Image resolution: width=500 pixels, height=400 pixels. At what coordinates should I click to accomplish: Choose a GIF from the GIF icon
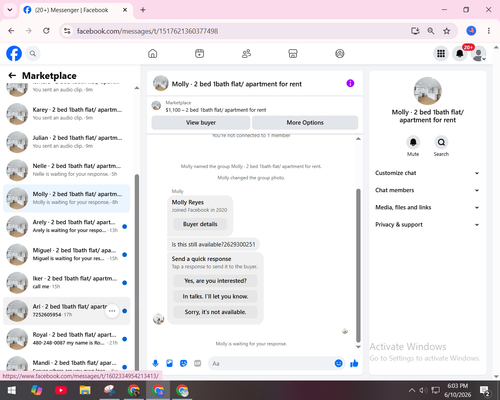click(198, 363)
